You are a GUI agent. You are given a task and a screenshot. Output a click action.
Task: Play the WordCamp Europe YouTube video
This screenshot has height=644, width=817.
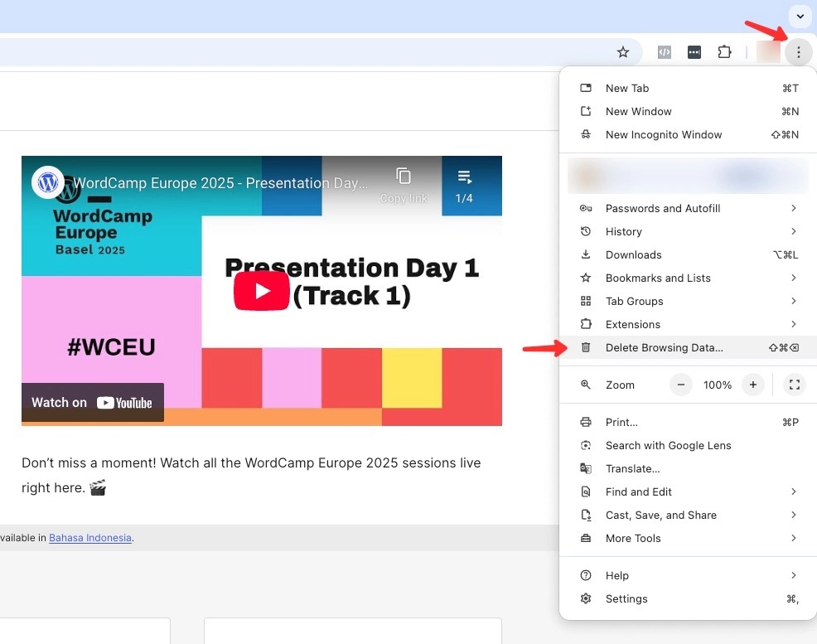(x=262, y=291)
